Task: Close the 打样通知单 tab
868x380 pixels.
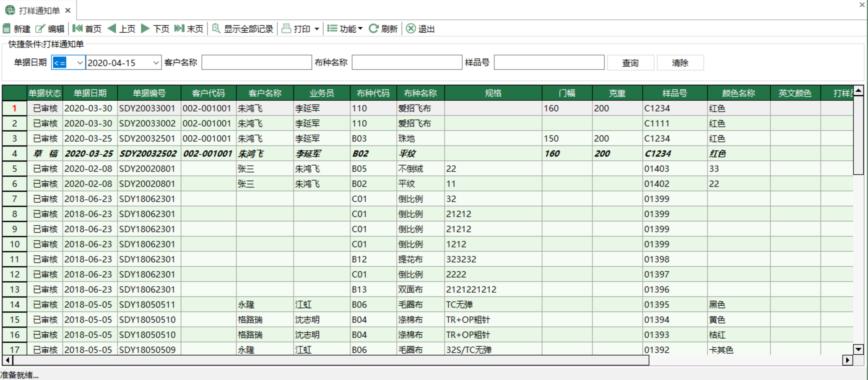Action: (68, 10)
